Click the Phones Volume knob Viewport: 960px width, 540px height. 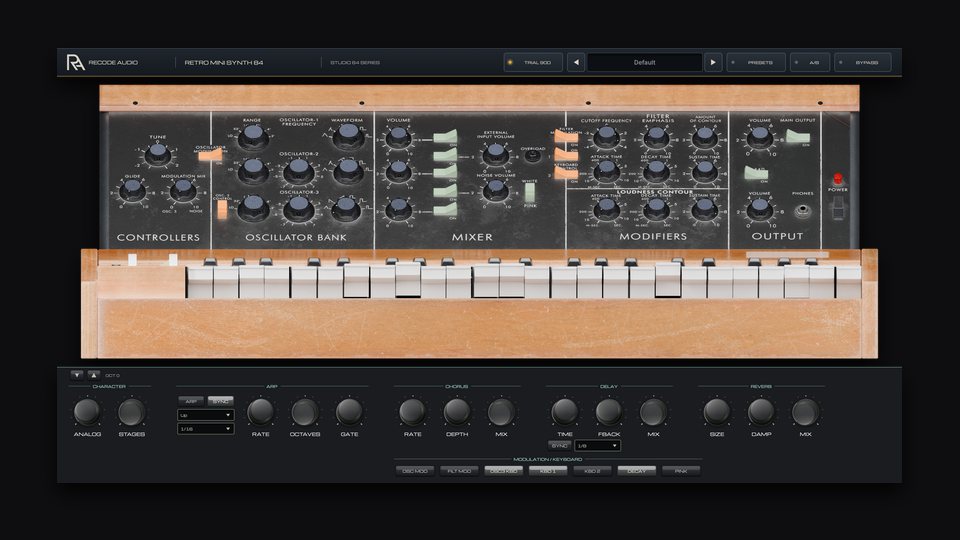[760, 209]
